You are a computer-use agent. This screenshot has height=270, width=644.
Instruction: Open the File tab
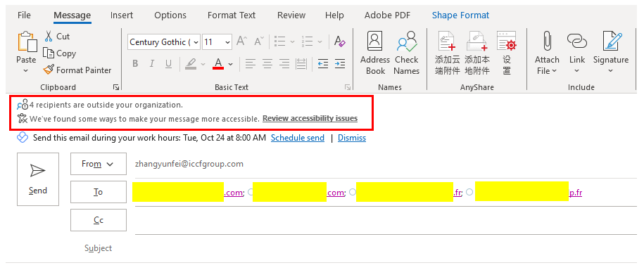pyautogui.click(x=24, y=15)
